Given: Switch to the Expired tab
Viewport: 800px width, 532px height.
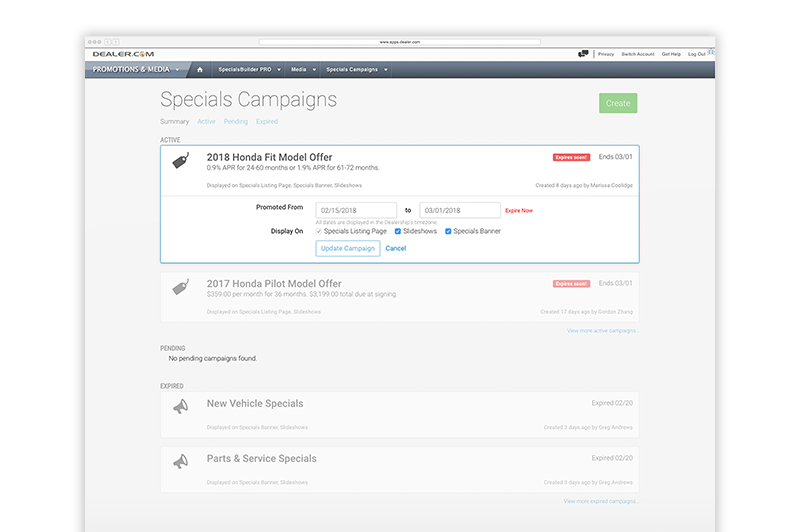Looking at the screenshot, I should coord(267,121).
